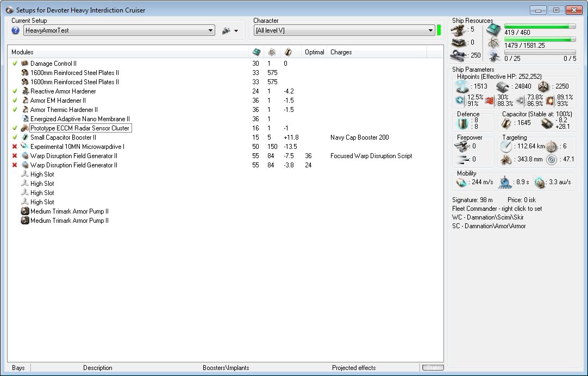Click the Small Capacitor Booster II icon
This screenshot has height=376, width=588.
(x=25, y=137)
